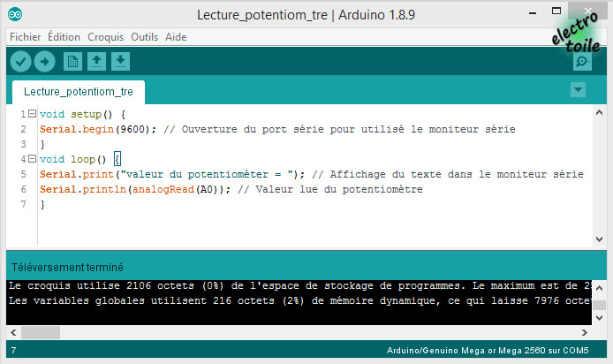
Task: Click analogRead in line 6
Action: click(x=163, y=189)
